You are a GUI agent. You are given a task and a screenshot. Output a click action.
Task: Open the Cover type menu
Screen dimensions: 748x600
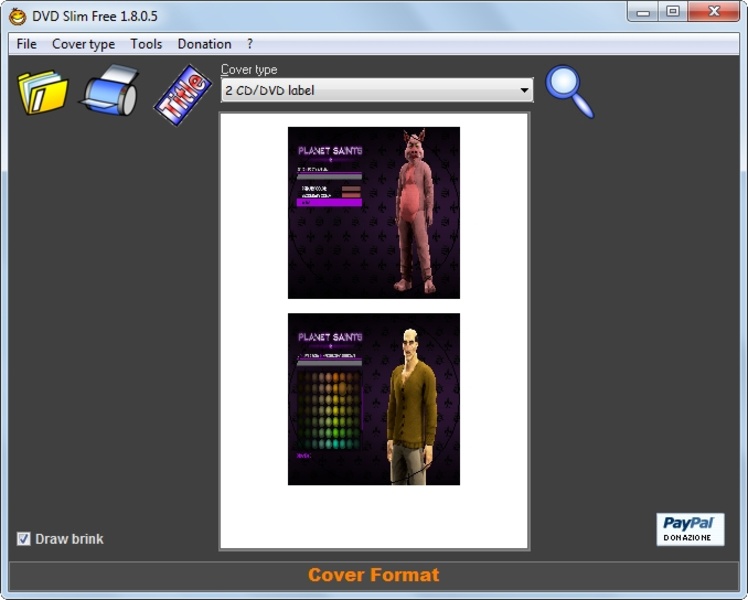point(83,44)
